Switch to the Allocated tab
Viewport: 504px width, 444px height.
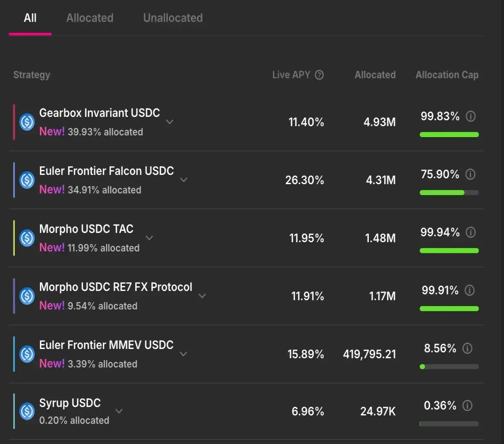90,18
